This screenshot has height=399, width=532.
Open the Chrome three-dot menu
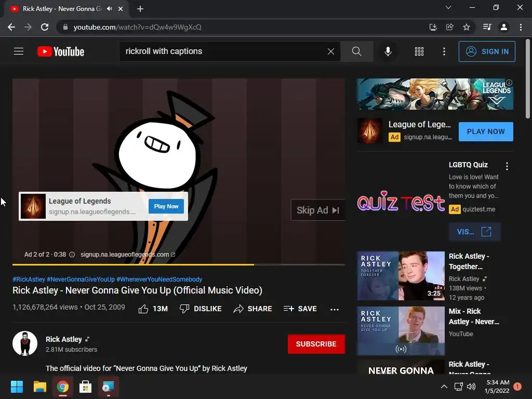click(521, 27)
